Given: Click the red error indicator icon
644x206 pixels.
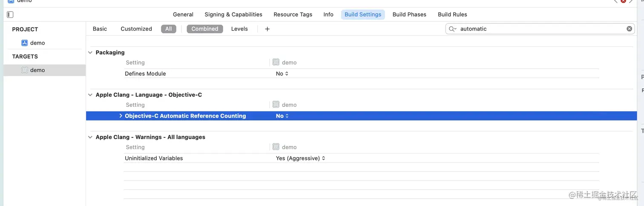Looking at the screenshot, I should click(623, 1).
